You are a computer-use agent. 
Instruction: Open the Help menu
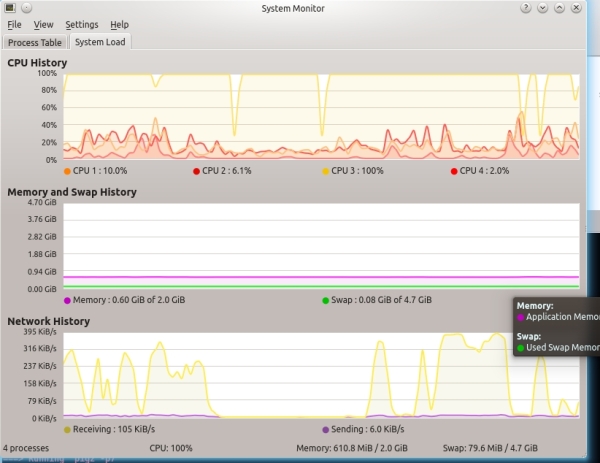[119, 25]
